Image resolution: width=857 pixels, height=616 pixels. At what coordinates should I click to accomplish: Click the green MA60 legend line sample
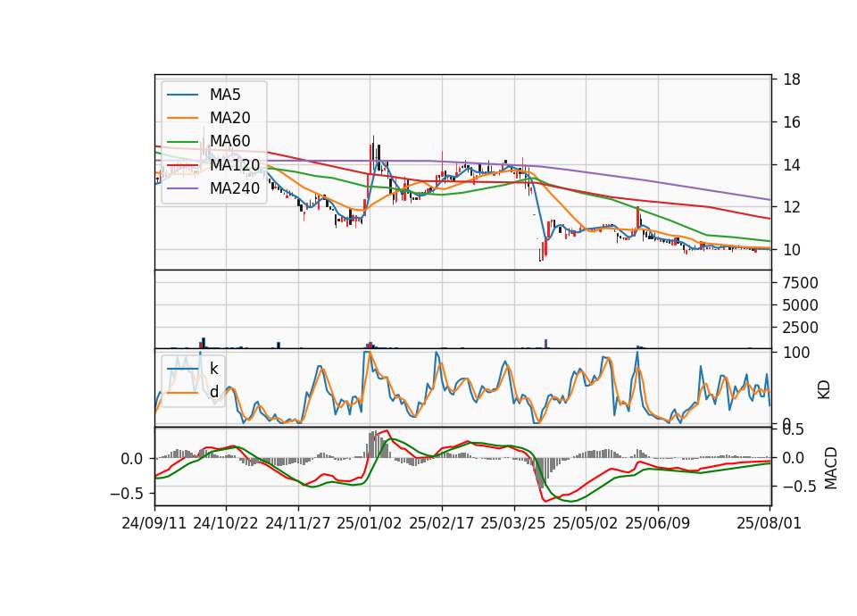point(182,141)
